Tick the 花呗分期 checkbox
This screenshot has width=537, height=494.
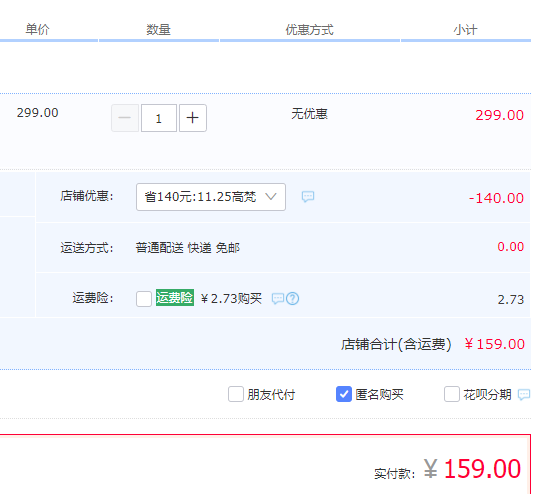click(x=452, y=394)
